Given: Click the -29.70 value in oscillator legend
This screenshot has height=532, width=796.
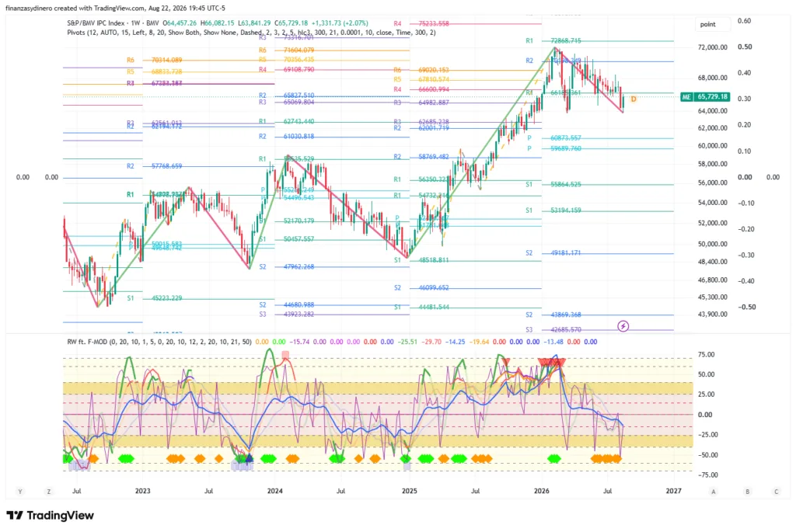Looking at the screenshot, I should point(431,342).
